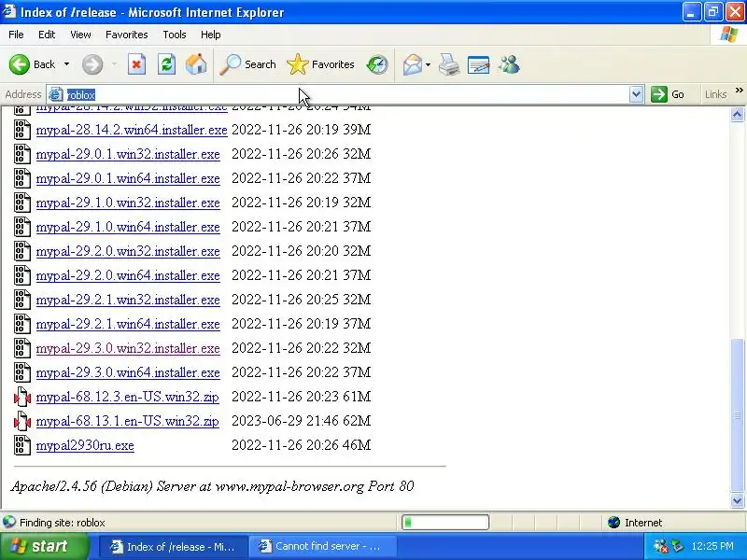Print the page with printer icon
The image size is (747, 560).
[x=449, y=64]
